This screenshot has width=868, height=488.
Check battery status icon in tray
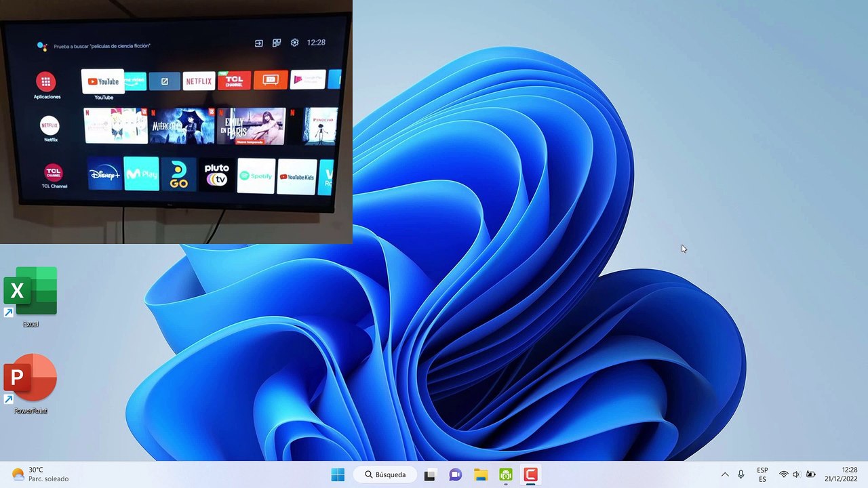(x=810, y=474)
